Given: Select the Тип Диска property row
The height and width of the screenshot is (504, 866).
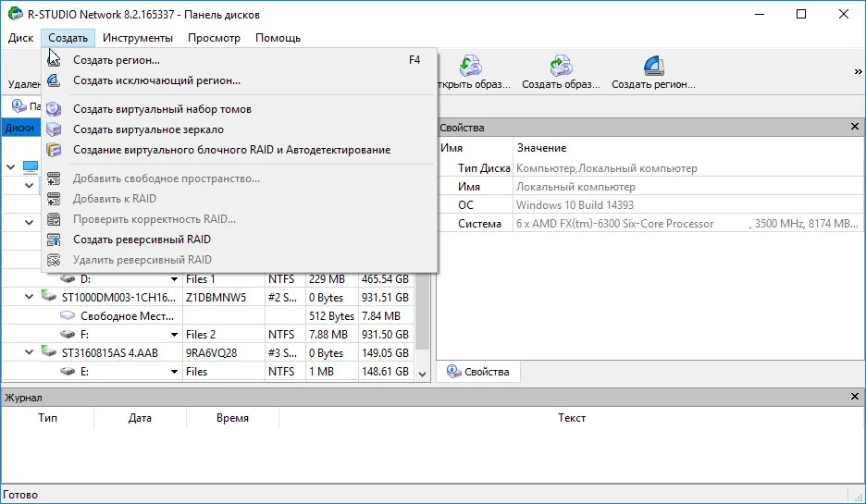Looking at the screenshot, I should (650, 168).
